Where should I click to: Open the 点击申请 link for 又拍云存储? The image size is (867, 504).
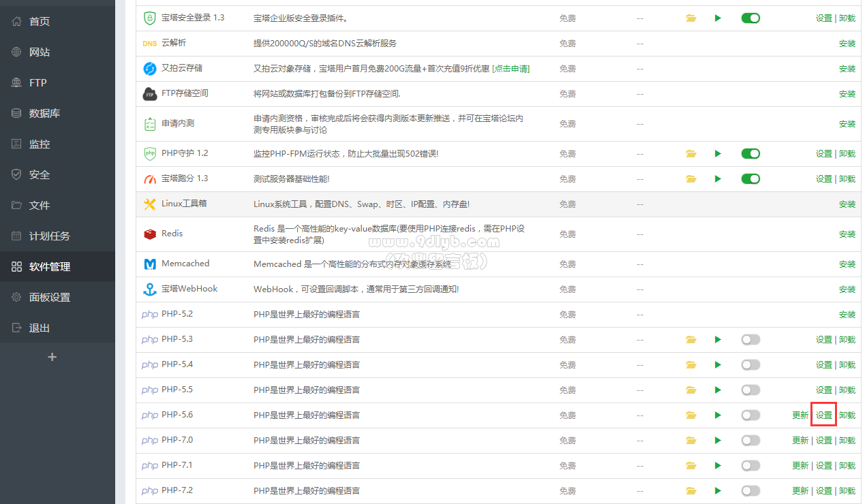click(x=511, y=69)
